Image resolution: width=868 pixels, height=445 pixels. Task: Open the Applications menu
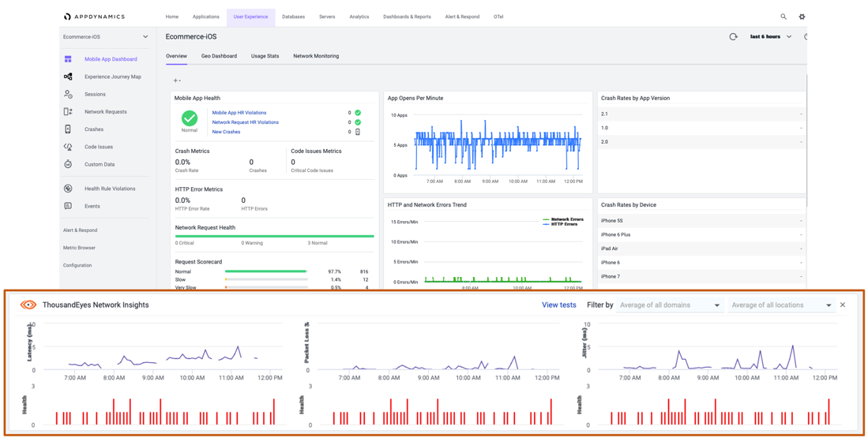click(x=206, y=17)
